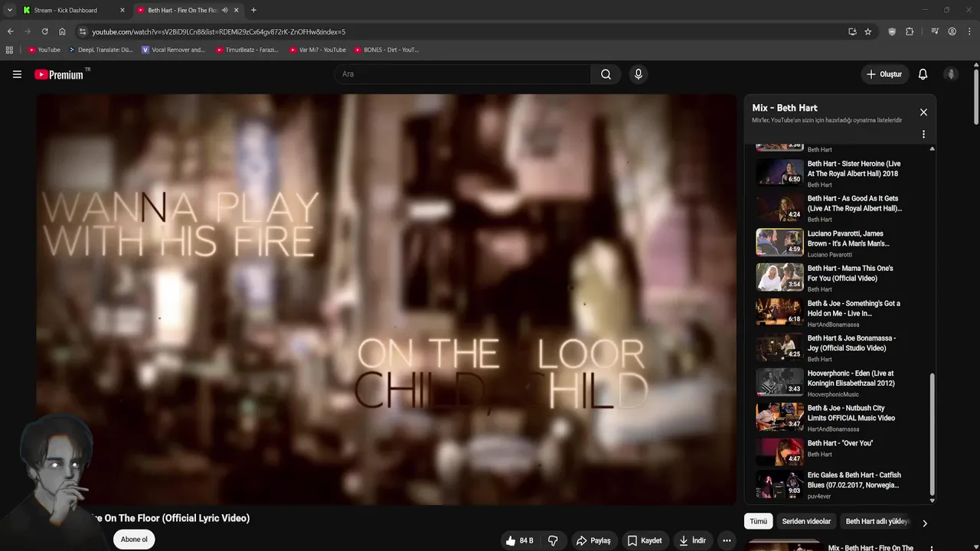Play Hooverphonic - Eden live video
The width and height of the screenshot is (980, 551).
[x=838, y=383]
